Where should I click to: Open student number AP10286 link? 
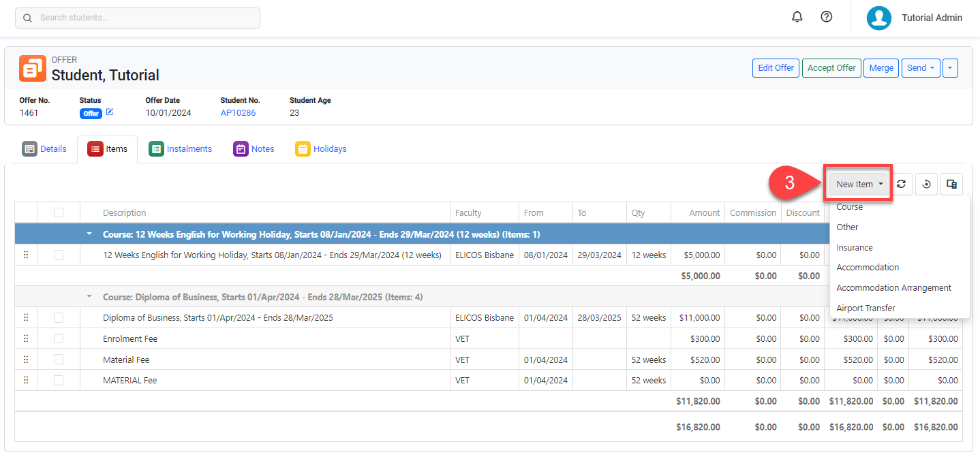click(238, 113)
